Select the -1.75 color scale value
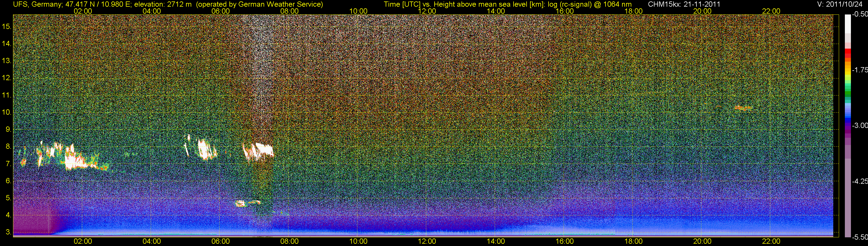Viewport: 868px width, 246px height. pyautogui.click(x=860, y=70)
